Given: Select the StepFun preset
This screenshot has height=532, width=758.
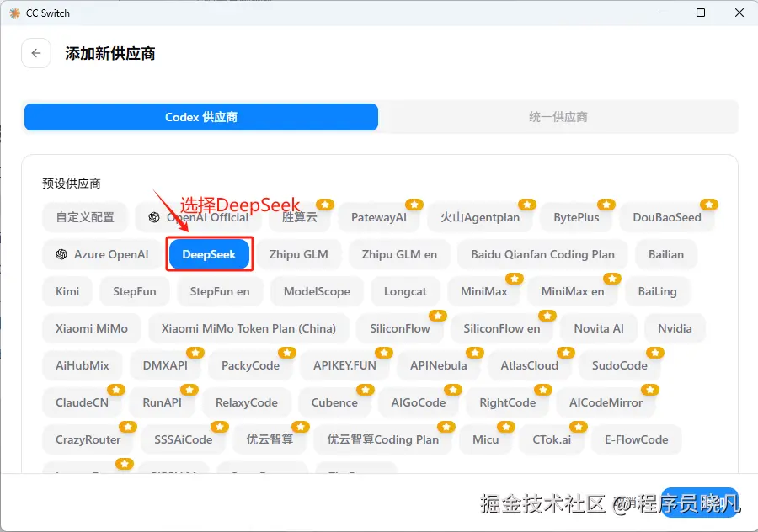Looking at the screenshot, I should click(x=135, y=291).
